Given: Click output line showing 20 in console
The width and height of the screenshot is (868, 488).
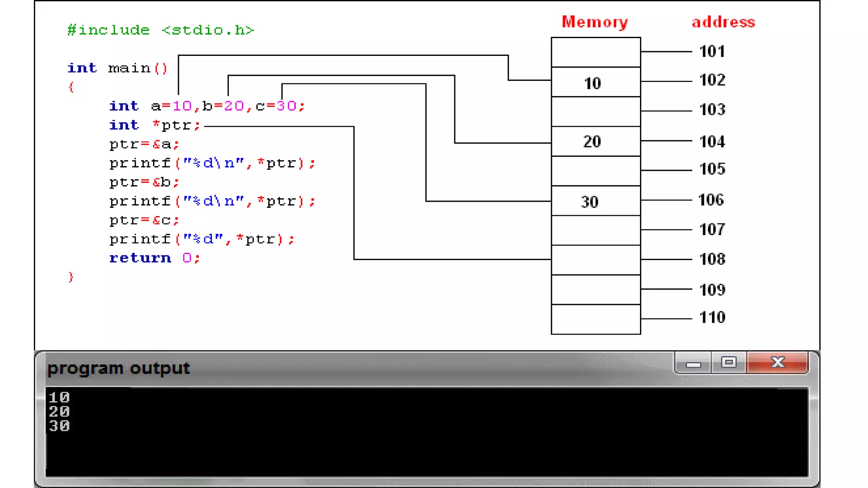Looking at the screenshot, I should coord(59,411).
